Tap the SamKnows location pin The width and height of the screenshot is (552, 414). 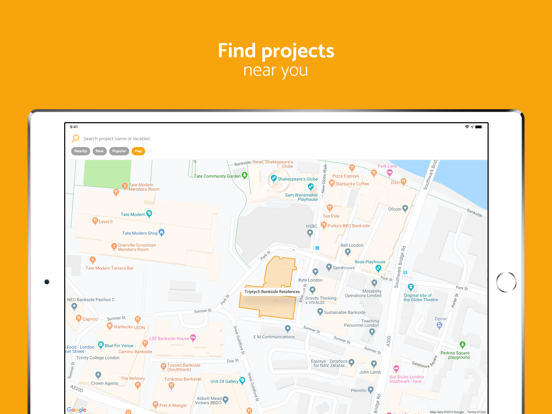(x=329, y=267)
